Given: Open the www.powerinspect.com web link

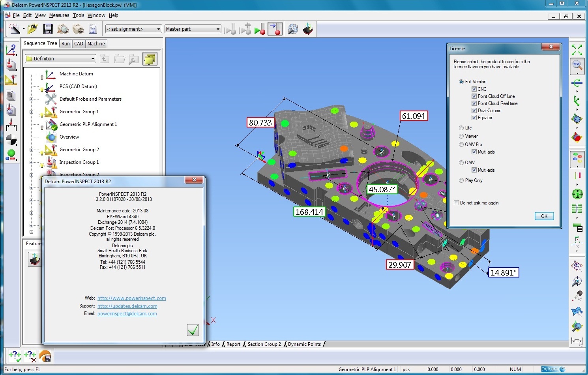Looking at the screenshot, I should [x=131, y=298].
